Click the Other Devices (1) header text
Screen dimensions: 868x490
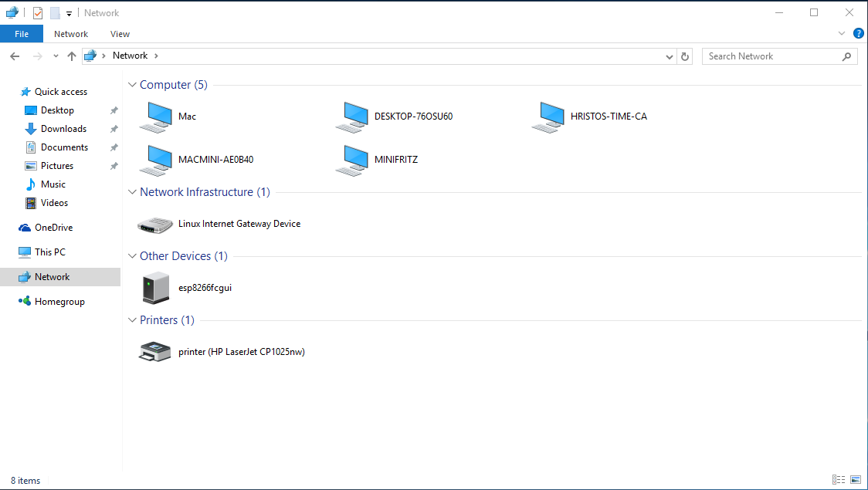tap(183, 256)
